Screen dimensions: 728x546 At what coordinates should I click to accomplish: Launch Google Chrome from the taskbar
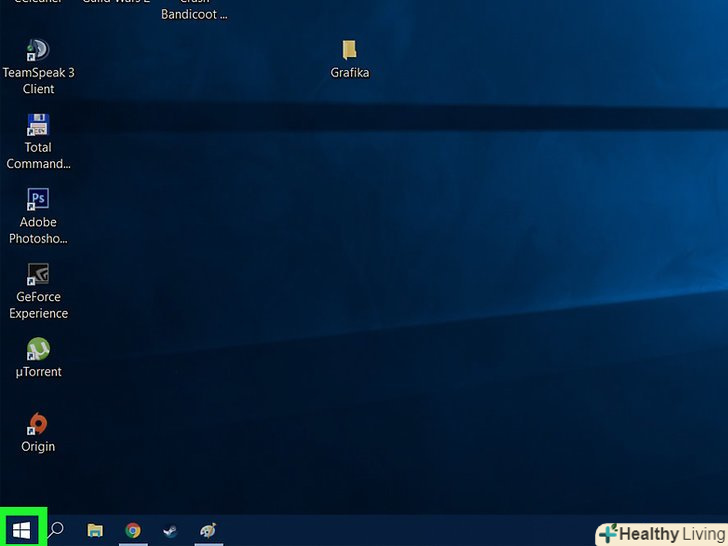133,530
